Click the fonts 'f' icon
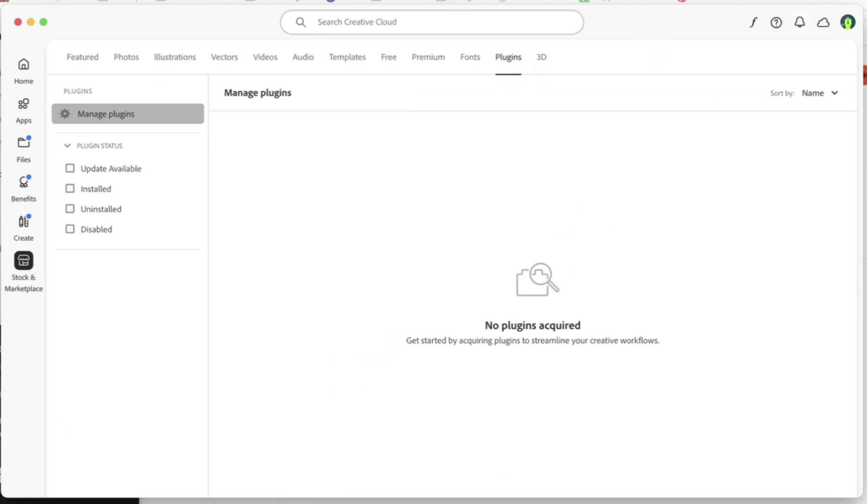 click(753, 22)
